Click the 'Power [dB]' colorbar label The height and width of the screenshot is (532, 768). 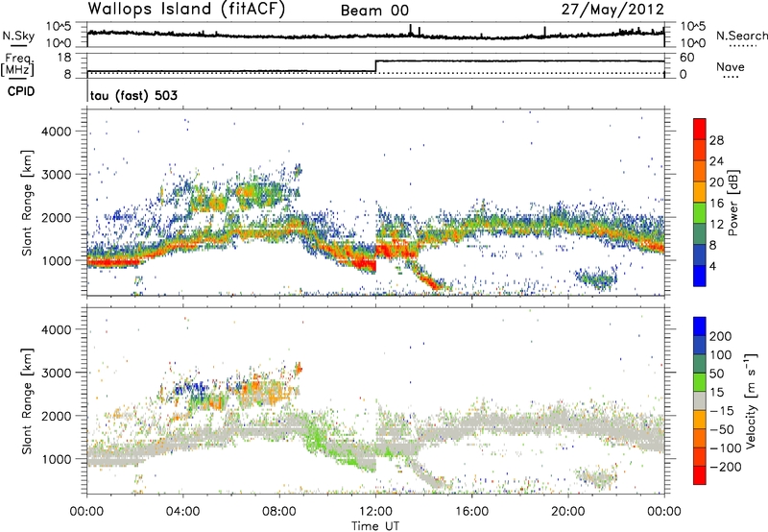click(733, 203)
